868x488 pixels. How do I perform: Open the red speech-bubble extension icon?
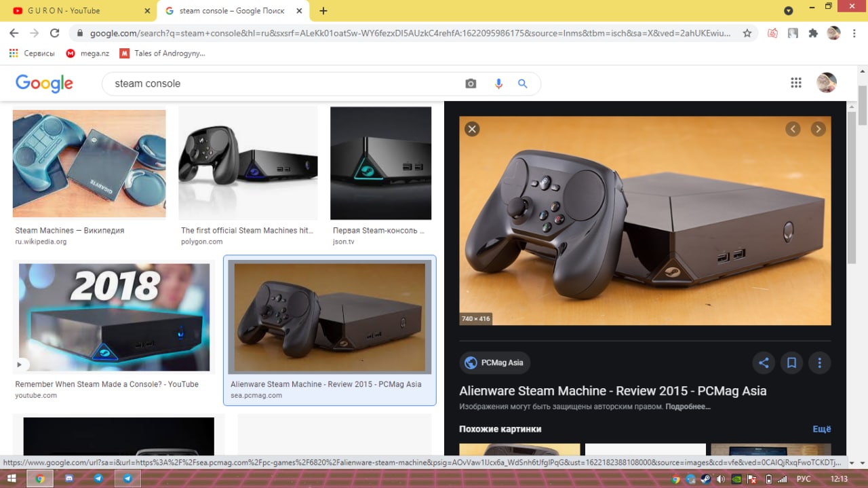pos(772,33)
